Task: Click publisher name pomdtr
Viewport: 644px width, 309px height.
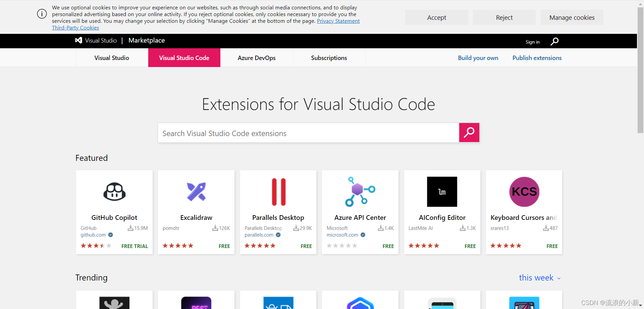Action: coord(171,228)
